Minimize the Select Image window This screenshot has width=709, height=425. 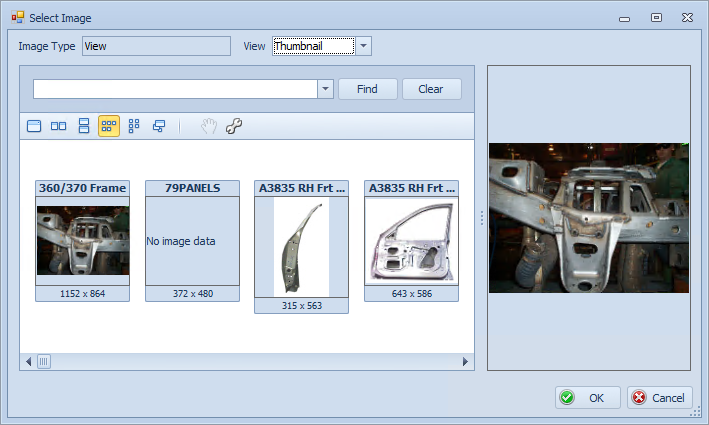pyautogui.click(x=624, y=19)
